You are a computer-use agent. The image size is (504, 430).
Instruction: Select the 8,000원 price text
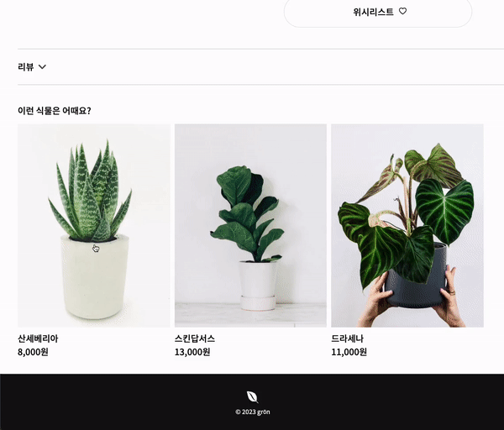coord(33,352)
